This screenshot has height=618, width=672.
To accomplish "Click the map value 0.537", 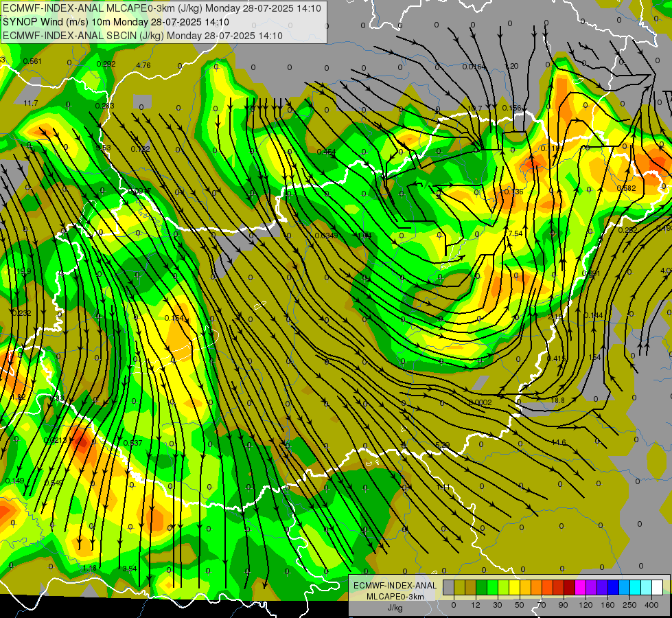I will (x=132, y=443).
